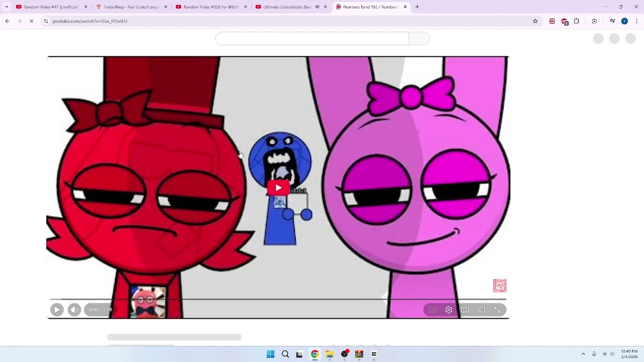Open the red extension with the badge
This screenshot has height=362, width=644.
(x=565, y=22)
